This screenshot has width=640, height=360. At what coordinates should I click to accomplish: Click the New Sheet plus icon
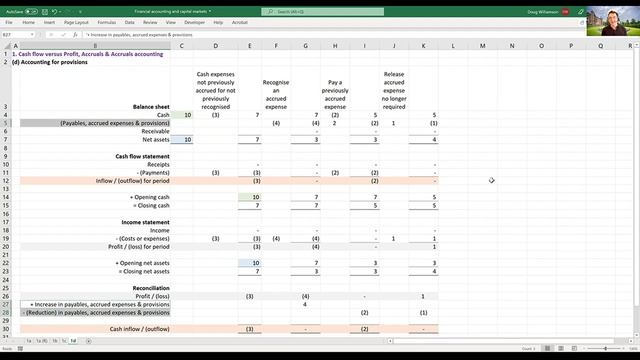coord(89,341)
